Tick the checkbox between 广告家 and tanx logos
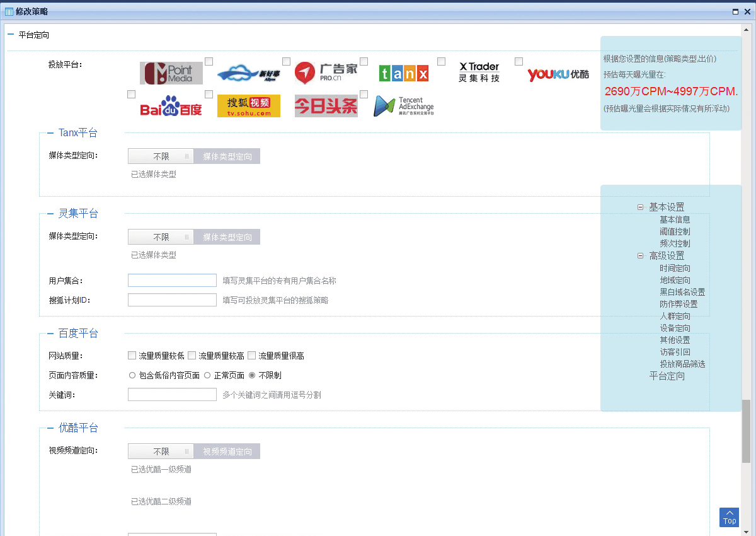Viewport: 756px width, 536px height. (364, 61)
